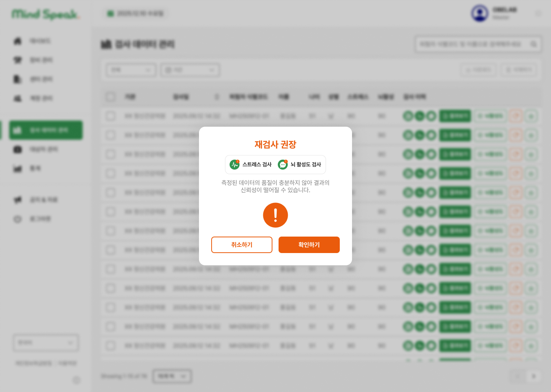Image resolution: width=551 pixels, height=392 pixels.
Task: Tick the select-all checkbox in table header
Action: [x=111, y=96]
